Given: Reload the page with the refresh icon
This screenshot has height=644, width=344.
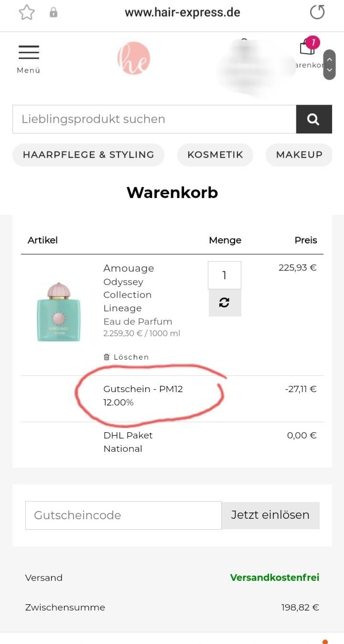Looking at the screenshot, I should (317, 12).
